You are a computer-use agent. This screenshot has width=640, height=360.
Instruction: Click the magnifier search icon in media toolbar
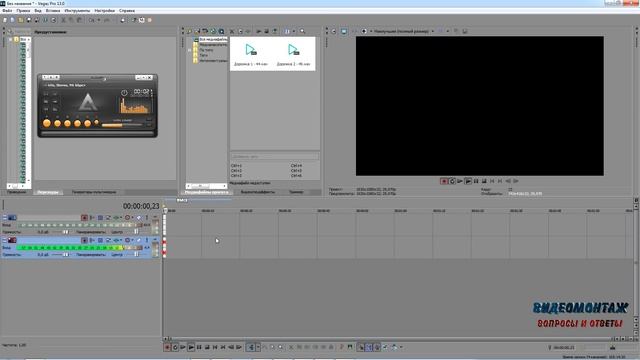[302, 31]
